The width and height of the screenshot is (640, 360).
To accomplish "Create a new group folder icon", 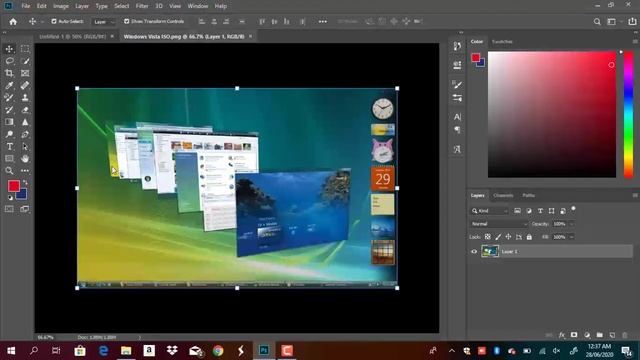I will pos(600,335).
